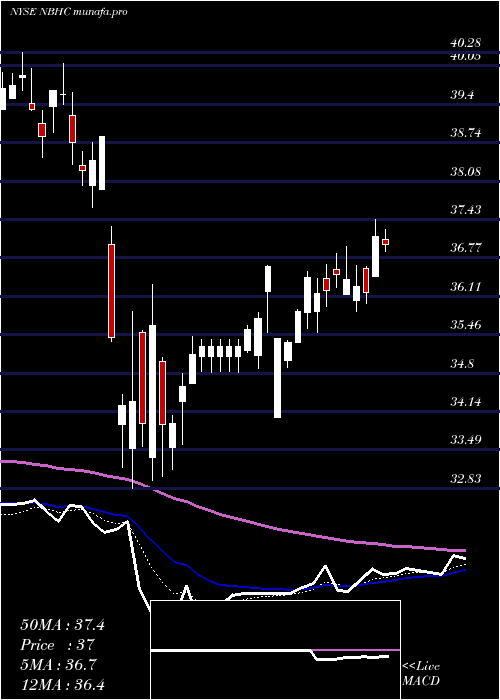500x700 pixels.
Task: Click the tall red gap-down candle below 37.43
Action: click(112, 291)
